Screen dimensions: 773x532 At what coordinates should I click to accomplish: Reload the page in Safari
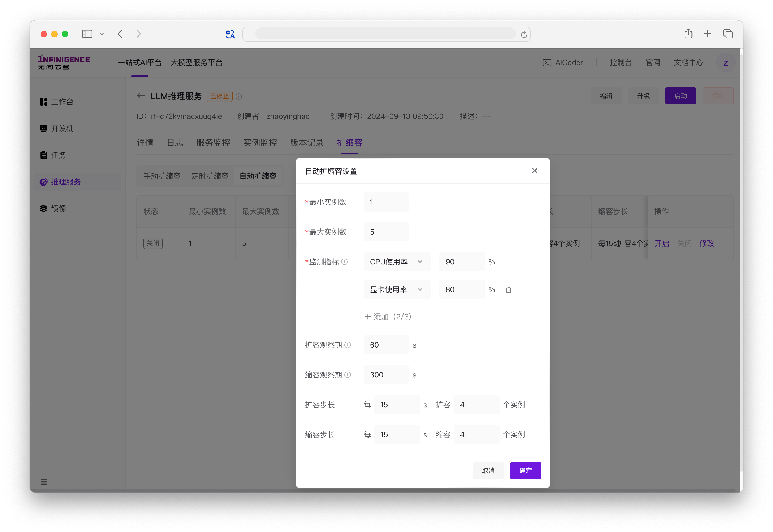coord(524,34)
